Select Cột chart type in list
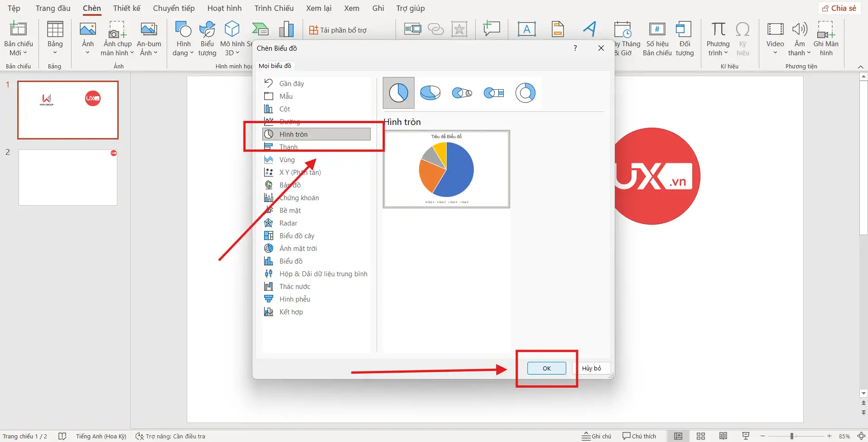Image resolution: width=868 pixels, height=442 pixels. tap(285, 109)
